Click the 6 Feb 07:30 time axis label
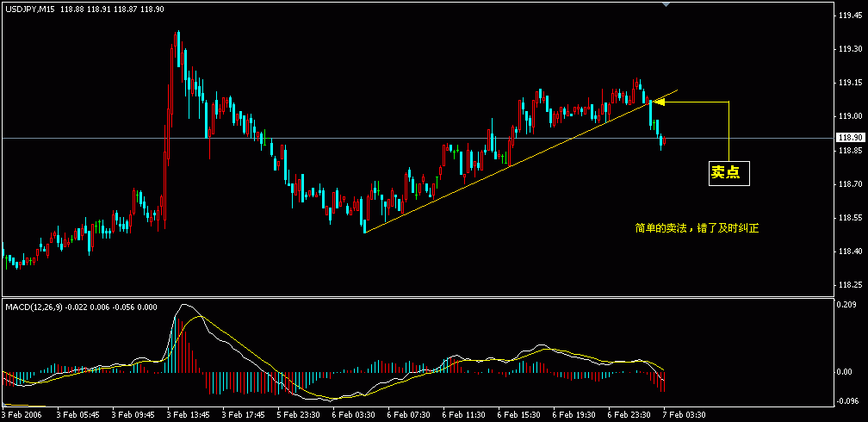Image resolution: width=868 pixels, height=422 pixels. point(408,415)
